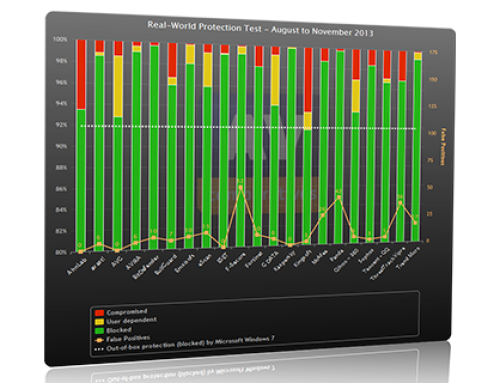This screenshot has height=383, width=500.
Task: Click the ThreatTrack Vipre axis label
Action: (388, 264)
